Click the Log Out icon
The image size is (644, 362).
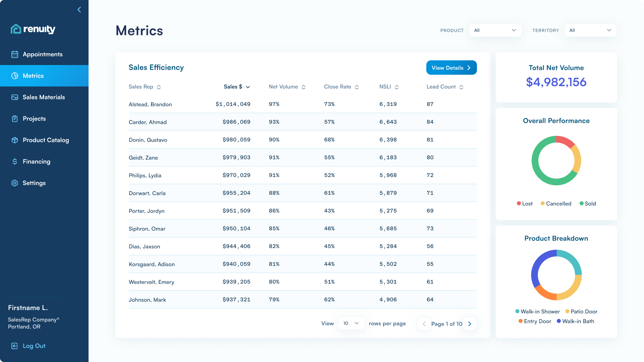coord(15,346)
